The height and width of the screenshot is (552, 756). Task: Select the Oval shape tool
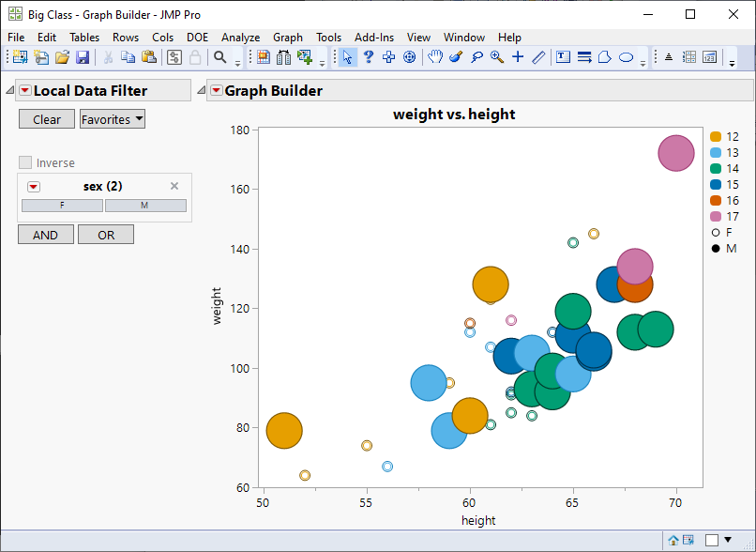(626, 57)
